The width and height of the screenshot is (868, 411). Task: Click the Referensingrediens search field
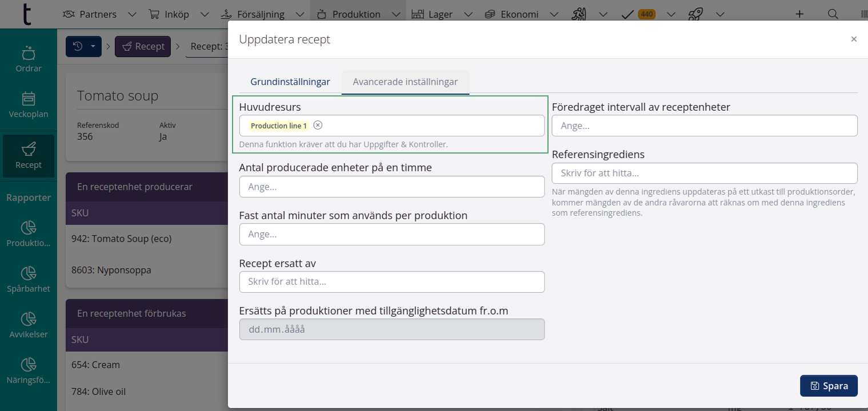coord(704,173)
